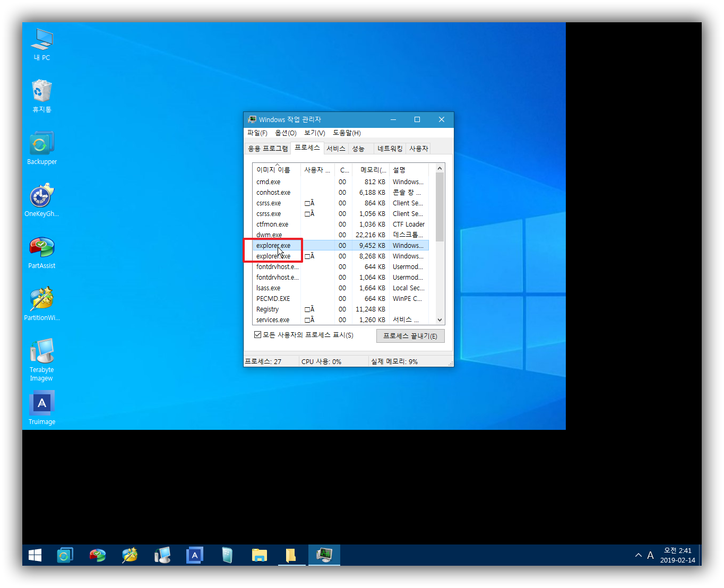724x588 pixels.
Task: Toggle 모든 사용자의 프로세스 표시 checkbox
Action: (x=257, y=335)
